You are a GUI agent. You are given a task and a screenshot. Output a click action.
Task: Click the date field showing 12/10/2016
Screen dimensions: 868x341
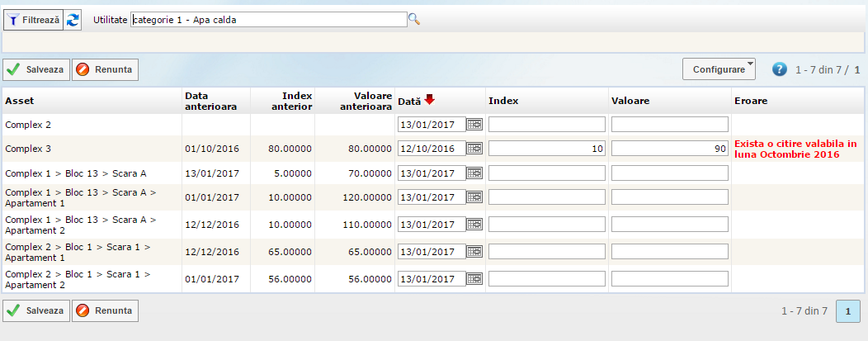point(431,149)
